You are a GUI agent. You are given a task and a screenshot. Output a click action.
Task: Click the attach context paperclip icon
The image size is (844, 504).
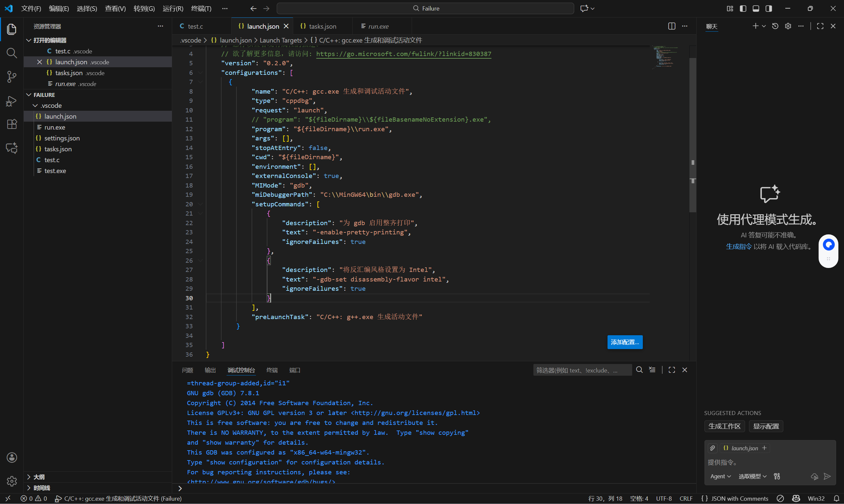pos(712,448)
